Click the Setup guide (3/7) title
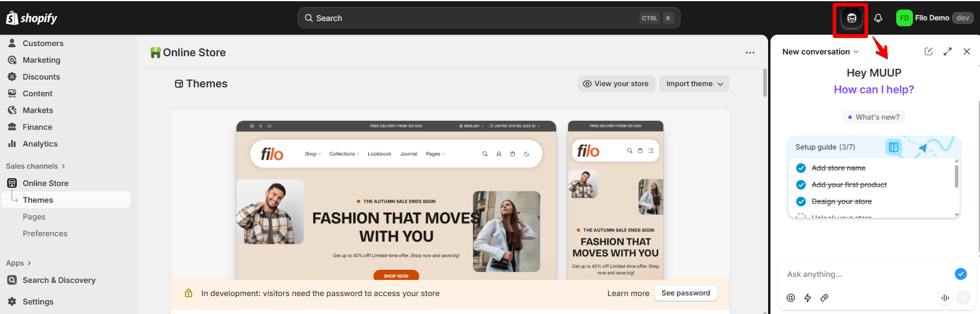 (x=825, y=147)
